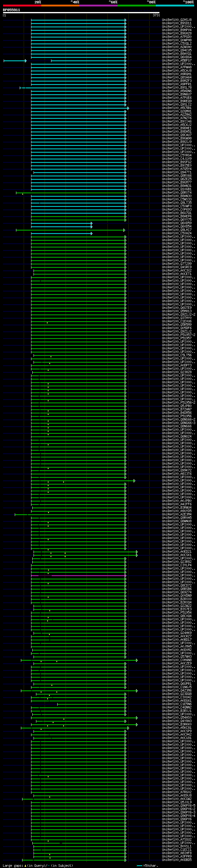Select the UniRef100_Q9CAU7 label
The width and height of the screenshot is (197, 868).
(x=177, y=135)
